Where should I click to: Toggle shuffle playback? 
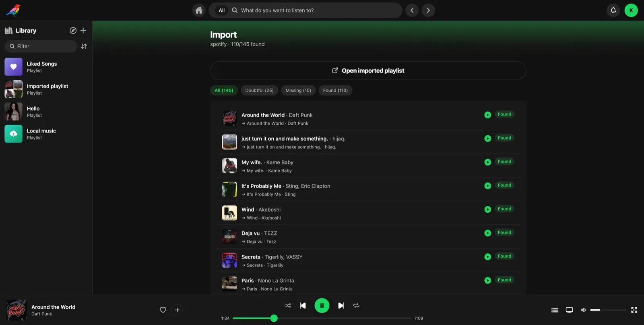coord(287,306)
